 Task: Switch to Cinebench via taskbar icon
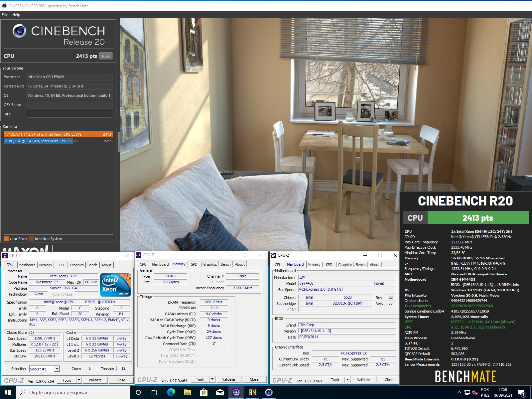pyautogui.click(x=269, y=392)
